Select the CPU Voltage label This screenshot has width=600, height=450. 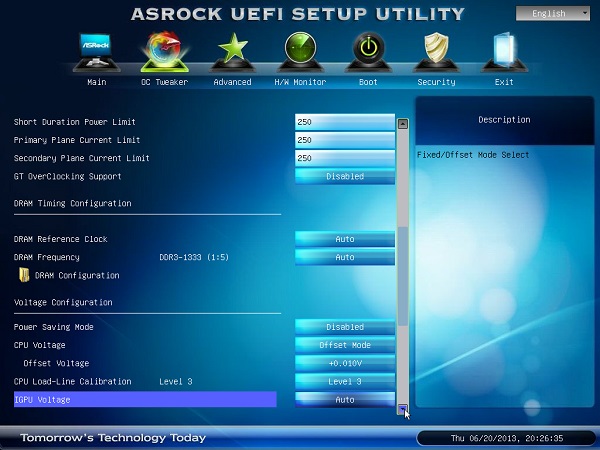point(39,345)
